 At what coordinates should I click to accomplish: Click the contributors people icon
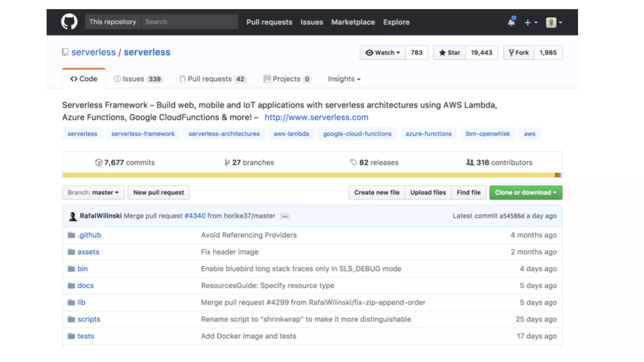(x=470, y=162)
